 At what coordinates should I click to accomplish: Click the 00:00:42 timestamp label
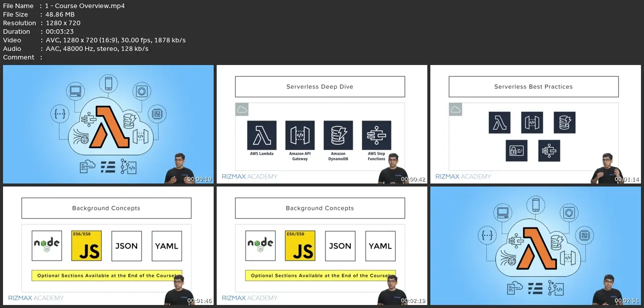[x=414, y=179]
